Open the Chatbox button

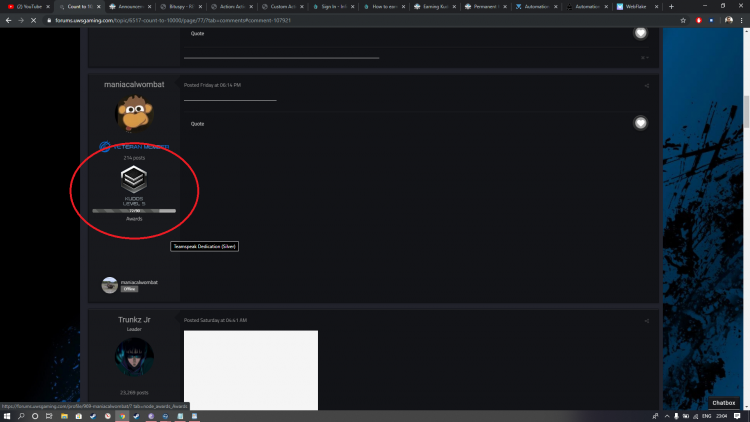point(723,403)
